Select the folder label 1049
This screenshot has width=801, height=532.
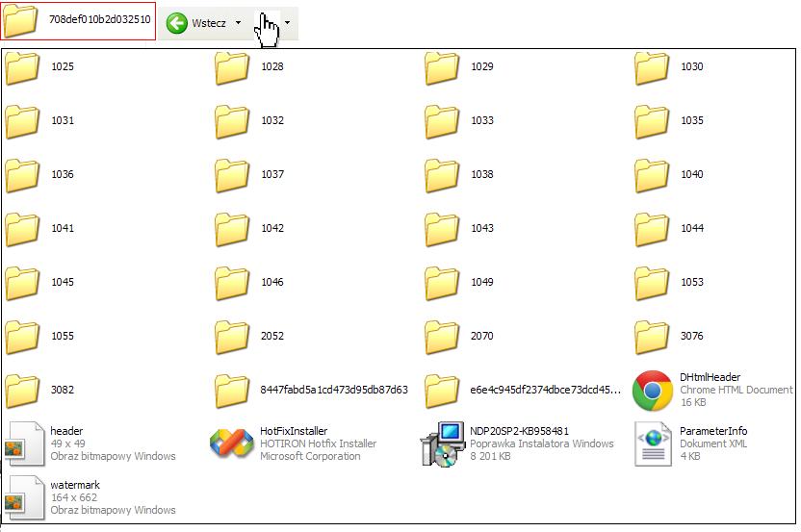click(x=482, y=282)
